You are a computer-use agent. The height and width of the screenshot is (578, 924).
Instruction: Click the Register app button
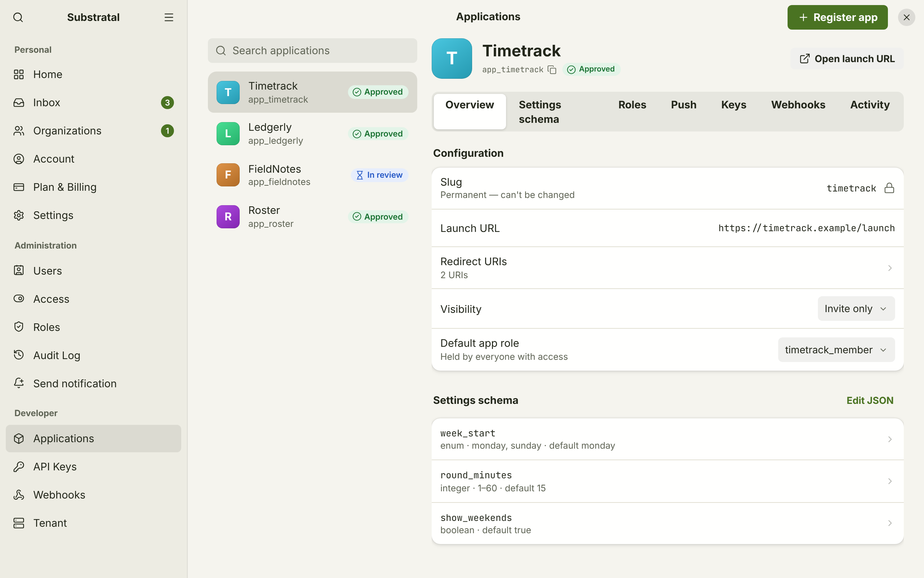837,17
